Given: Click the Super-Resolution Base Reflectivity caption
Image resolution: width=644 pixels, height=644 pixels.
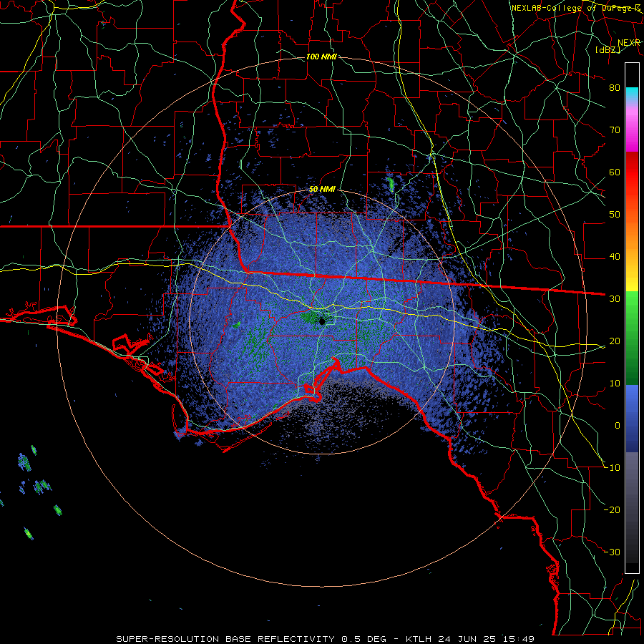Looking at the screenshot, I should click(x=325, y=639).
